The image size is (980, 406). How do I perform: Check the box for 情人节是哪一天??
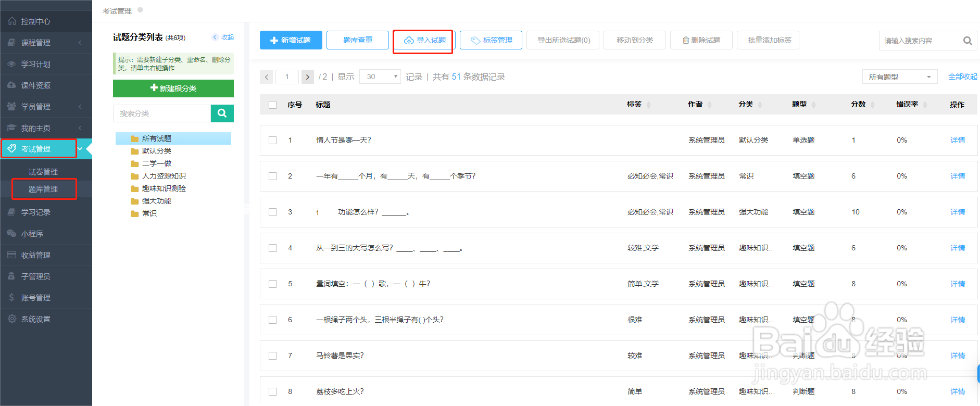pyautogui.click(x=272, y=141)
